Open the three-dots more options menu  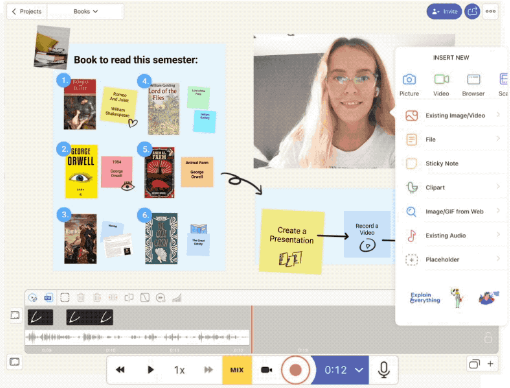click(490, 11)
